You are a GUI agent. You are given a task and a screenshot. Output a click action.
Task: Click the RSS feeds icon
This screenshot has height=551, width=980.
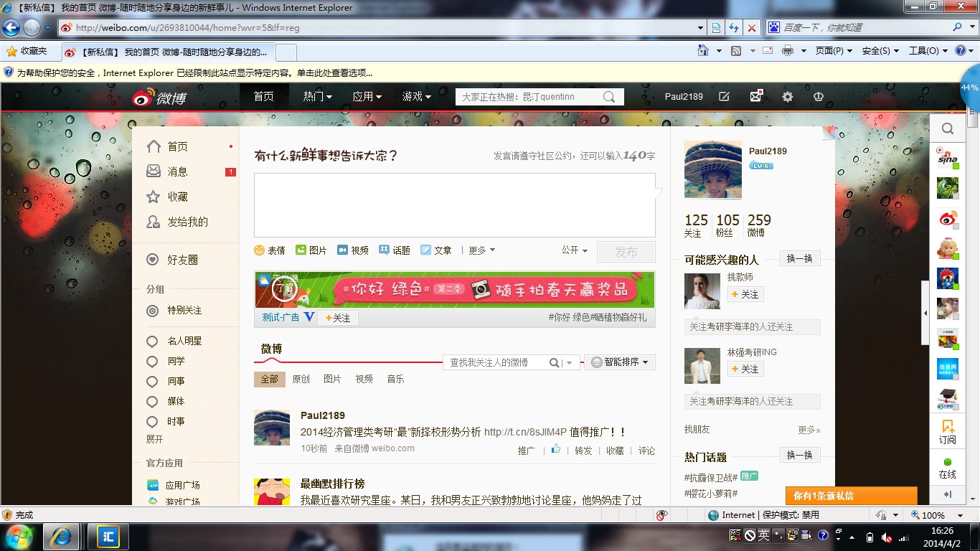click(x=736, y=51)
